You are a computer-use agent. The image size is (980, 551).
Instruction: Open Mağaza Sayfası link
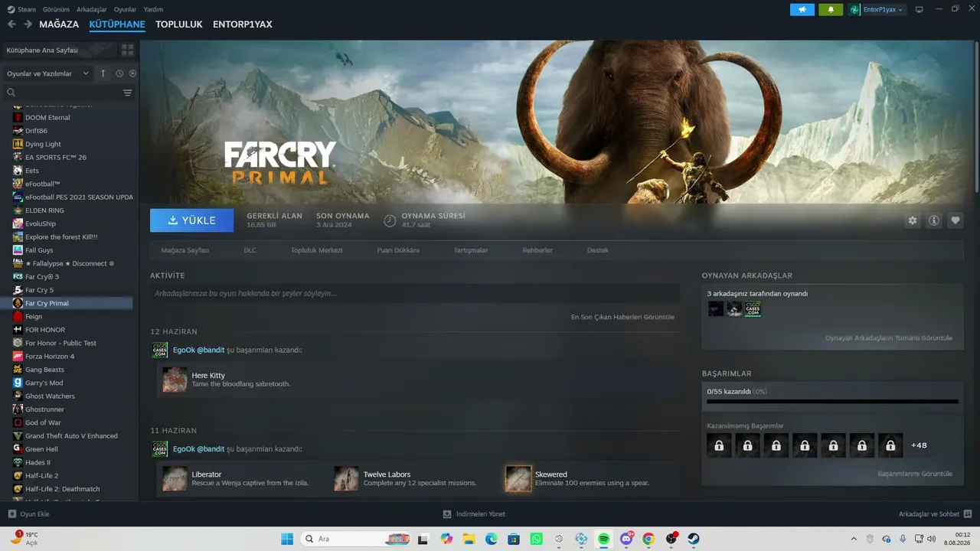pos(185,250)
